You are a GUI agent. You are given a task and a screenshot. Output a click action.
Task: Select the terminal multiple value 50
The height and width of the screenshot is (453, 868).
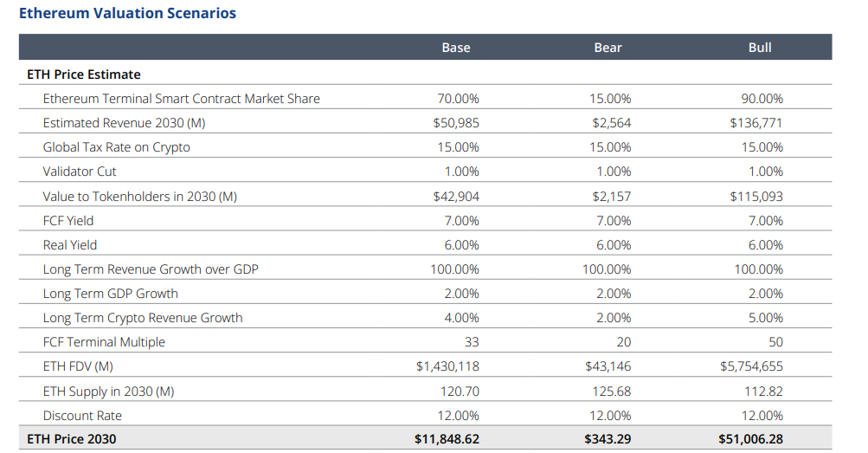pos(775,342)
